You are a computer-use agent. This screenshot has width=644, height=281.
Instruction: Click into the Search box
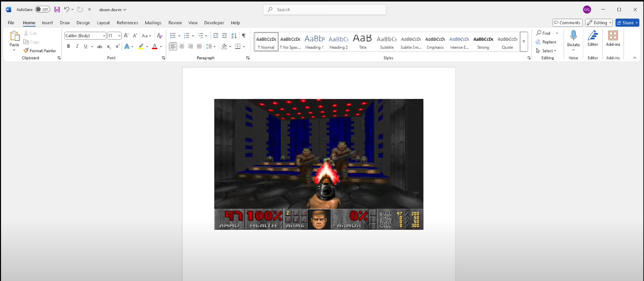325,10
